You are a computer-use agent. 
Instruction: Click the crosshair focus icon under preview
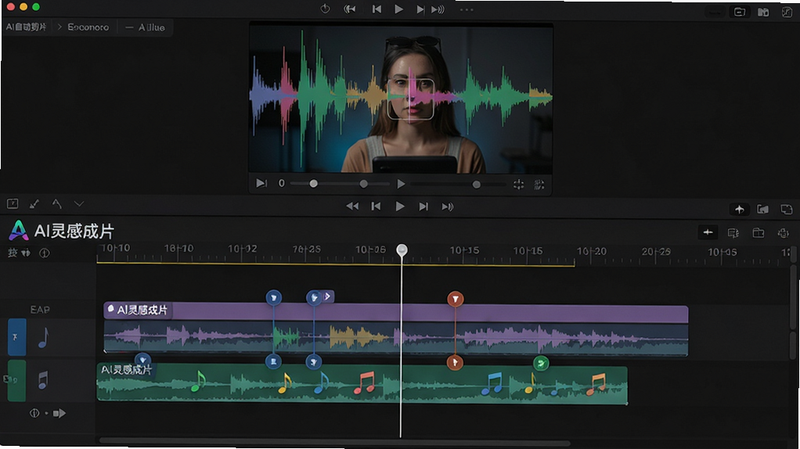pyautogui.click(x=518, y=185)
